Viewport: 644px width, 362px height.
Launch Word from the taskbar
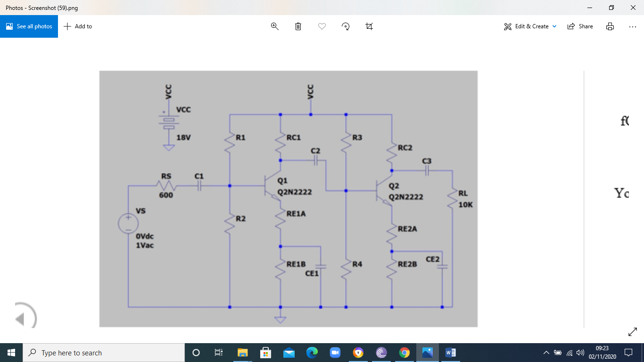(x=450, y=353)
